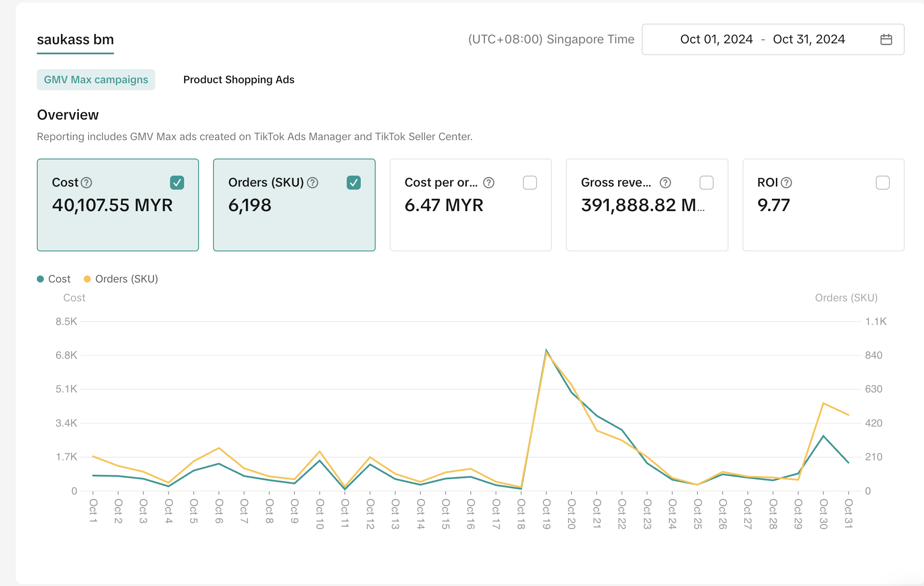
Task: Toggle the teal Cost legend dot
Action: (x=40, y=279)
